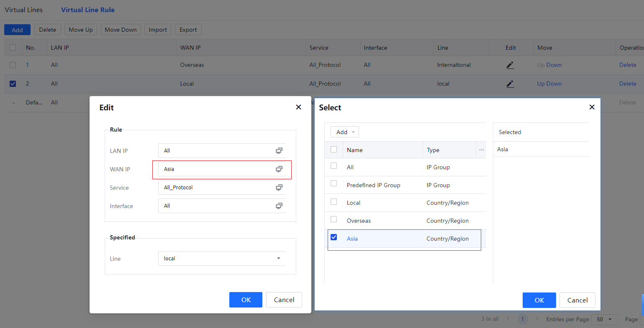Check the Overseas row checkbox
Image resolution: width=644 pixels, height=328 pixels.
click(x=334, y=219)
